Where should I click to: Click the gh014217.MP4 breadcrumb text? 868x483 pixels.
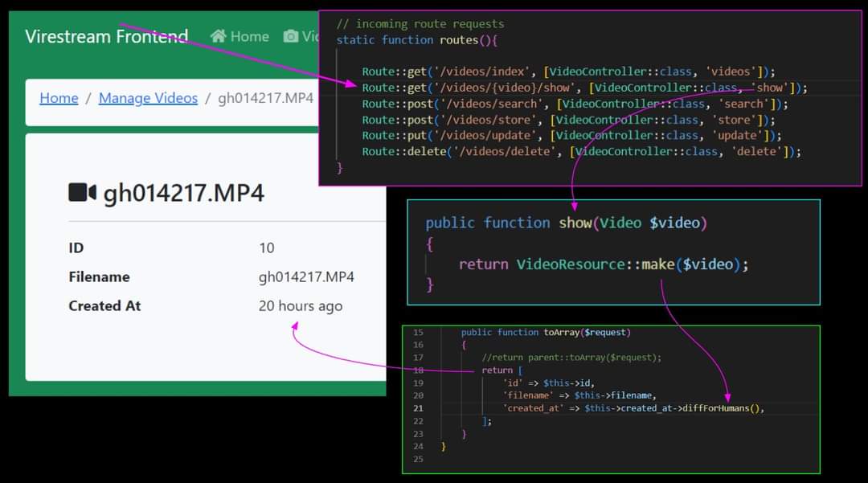(x=266, y=98)
